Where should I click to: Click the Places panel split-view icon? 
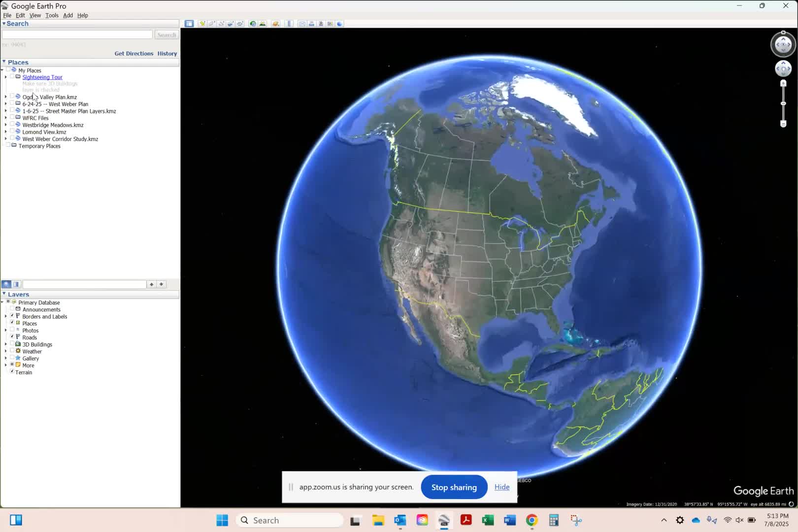pyautogui.click(x=16, y=284)
